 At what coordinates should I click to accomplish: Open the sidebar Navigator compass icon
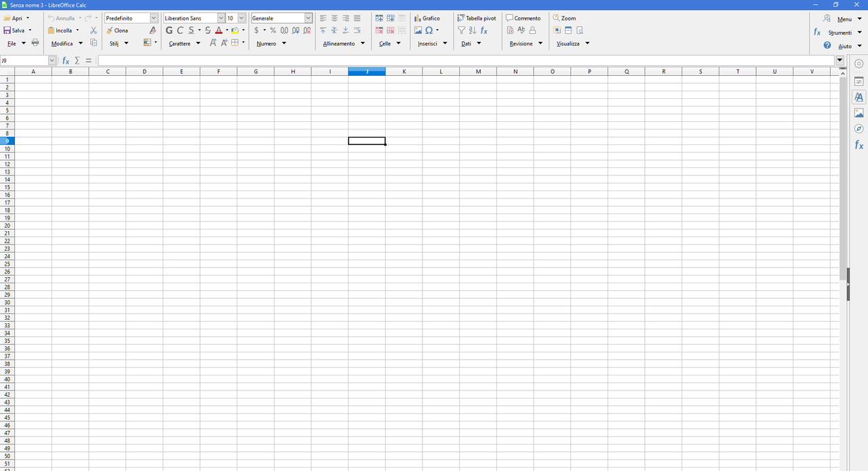point(859,129)
